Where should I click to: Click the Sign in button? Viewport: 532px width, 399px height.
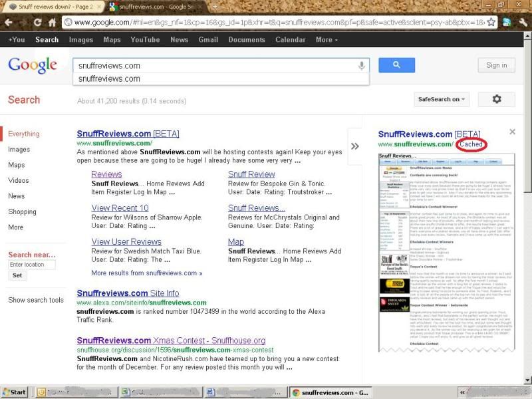point(496,65)
